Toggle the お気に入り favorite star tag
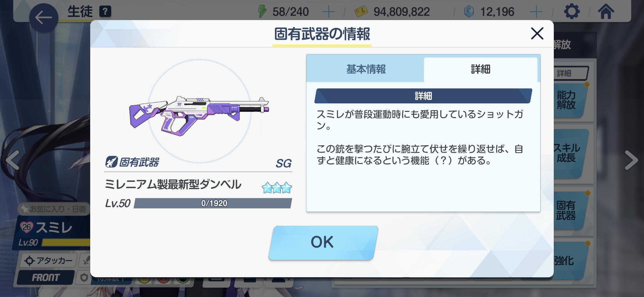Viewport: 644px width, 297px height. [54, 209]
